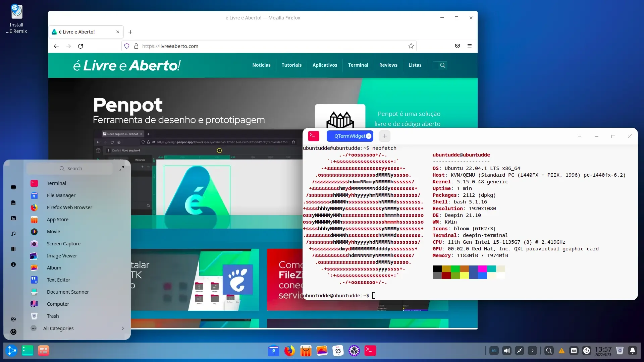644x362 pixels.
Task: Open Computer from the launcher list
Action: pos(78,304)
